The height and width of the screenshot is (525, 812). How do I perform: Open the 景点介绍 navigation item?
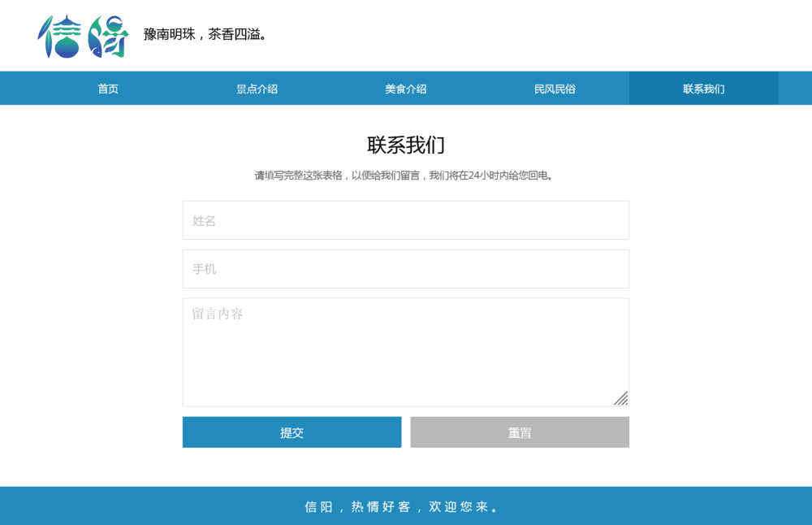click(257, 89)
